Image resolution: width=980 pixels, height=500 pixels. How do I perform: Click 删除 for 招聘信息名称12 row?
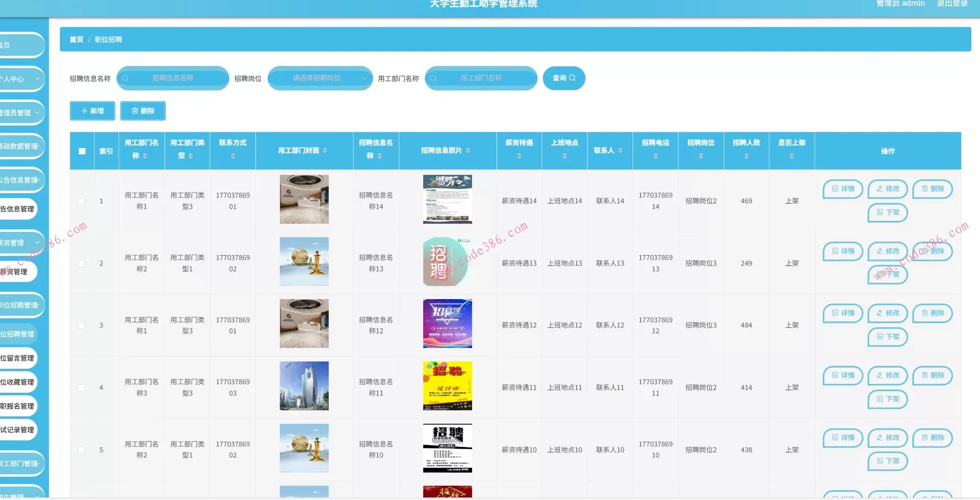pyautogui.click(x=933, y=313)
